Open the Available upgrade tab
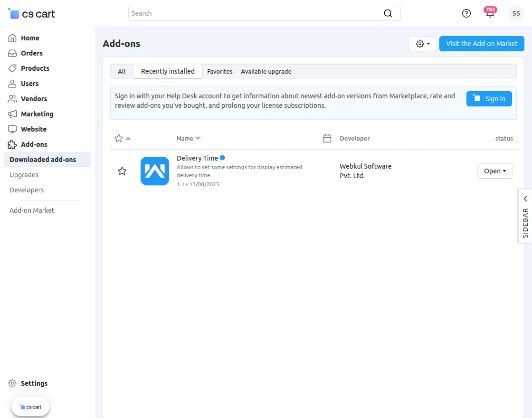The height and width of the screenshot is (418, 532). coord(266,72)
